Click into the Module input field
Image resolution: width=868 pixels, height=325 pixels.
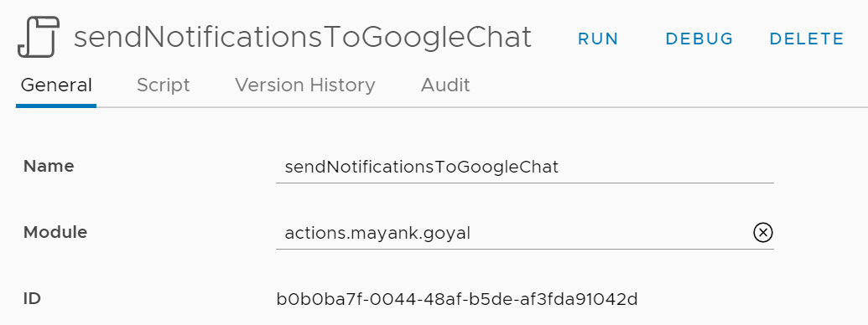[x=514, y=233]
